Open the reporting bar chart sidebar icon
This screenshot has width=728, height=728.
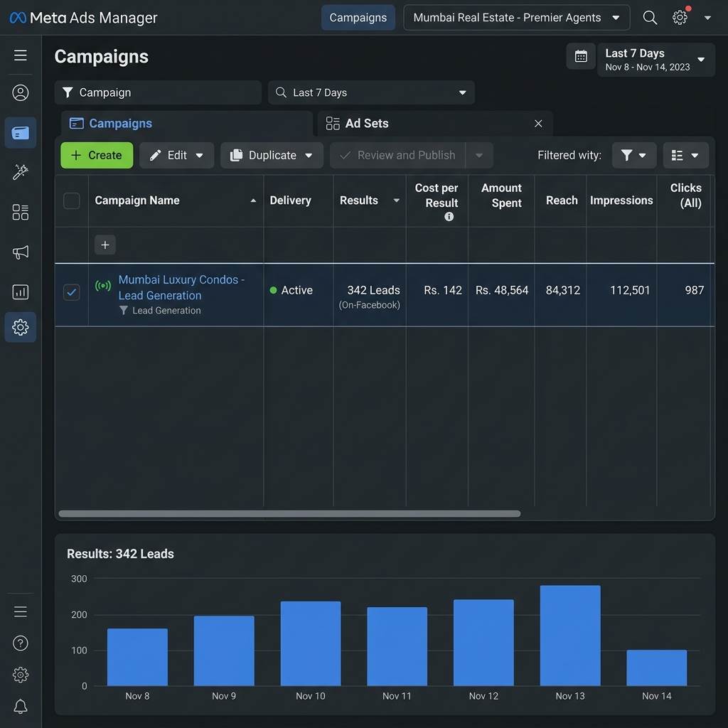point(21,292)
